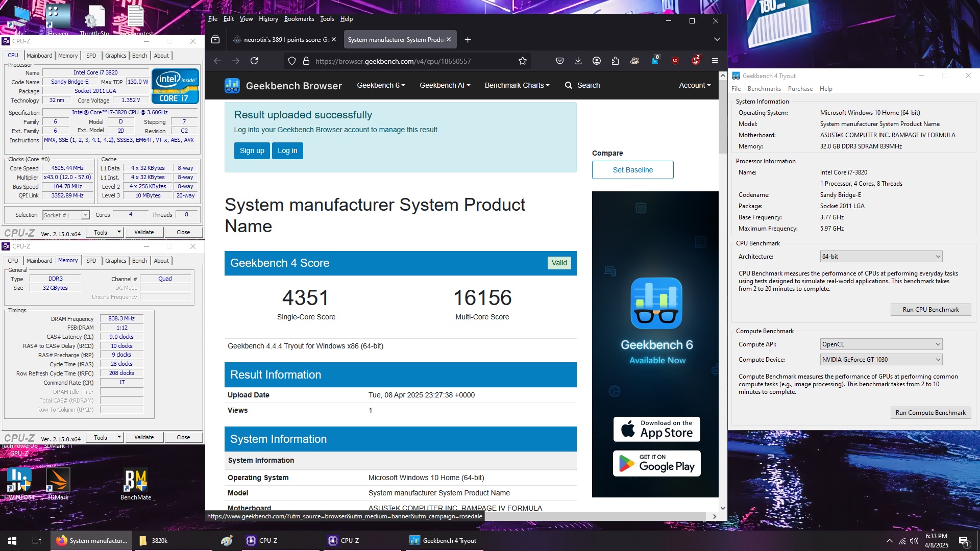Viewport: 980px width, 551px height.
Task: Switch to SPD tab in top CPU-Z
Action: (91, 56)
